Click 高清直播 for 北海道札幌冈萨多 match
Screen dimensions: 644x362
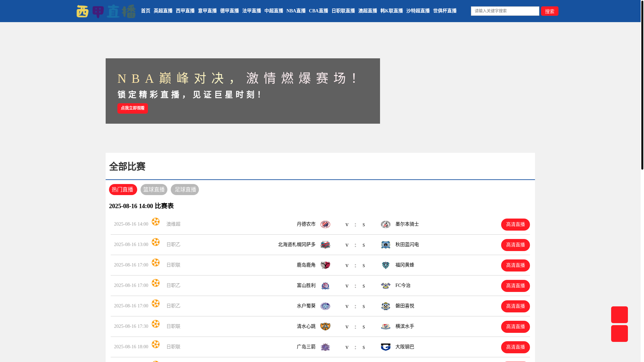coord(516,245)
